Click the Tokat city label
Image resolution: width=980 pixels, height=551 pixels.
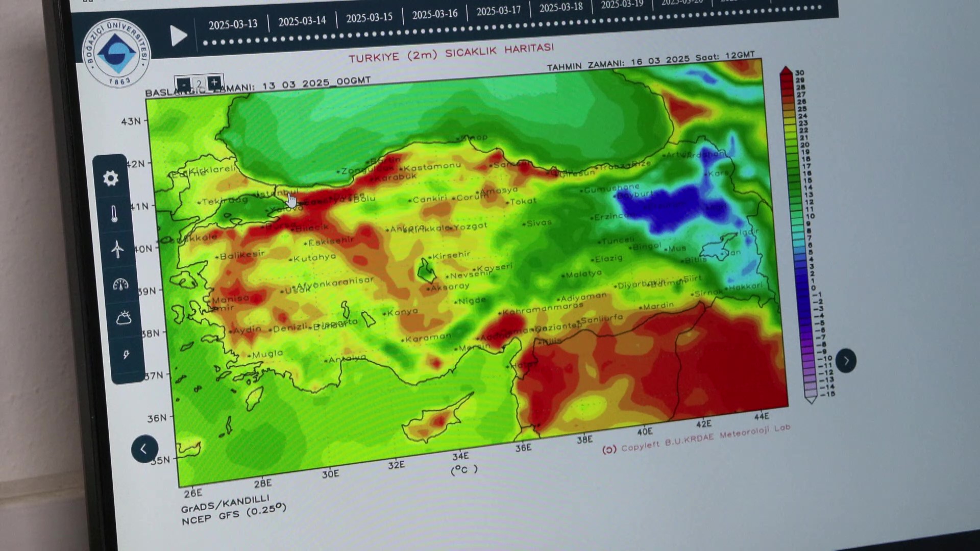[522, 201]
